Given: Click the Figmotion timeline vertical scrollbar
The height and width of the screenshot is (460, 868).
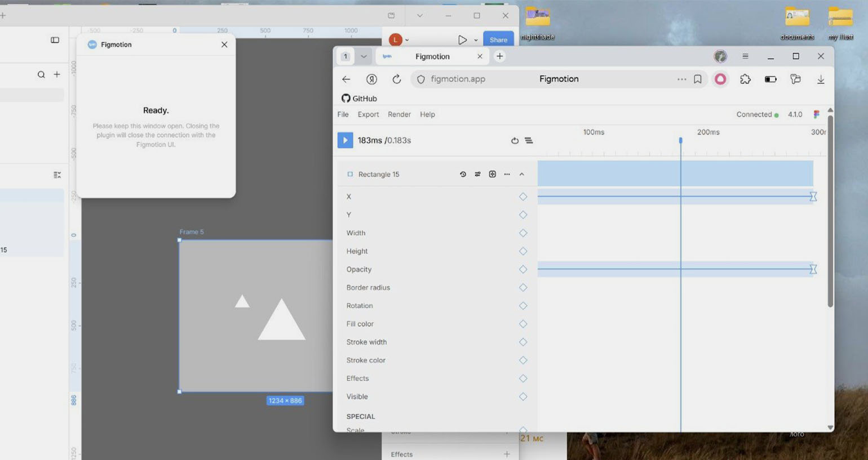Looking at the screenshot, I should point(830,211).
